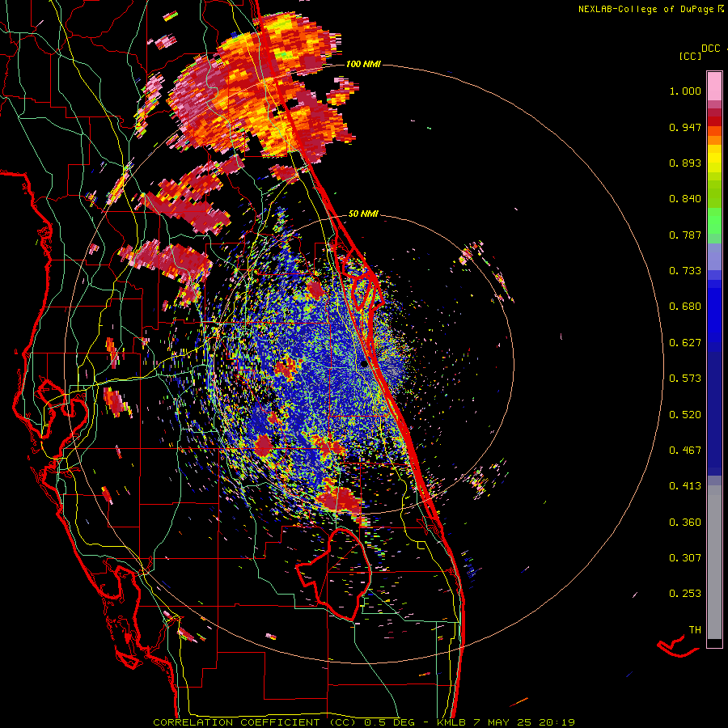
Task: Click the 0.5 DEG elevation text
Action: [x=389, y=722]
